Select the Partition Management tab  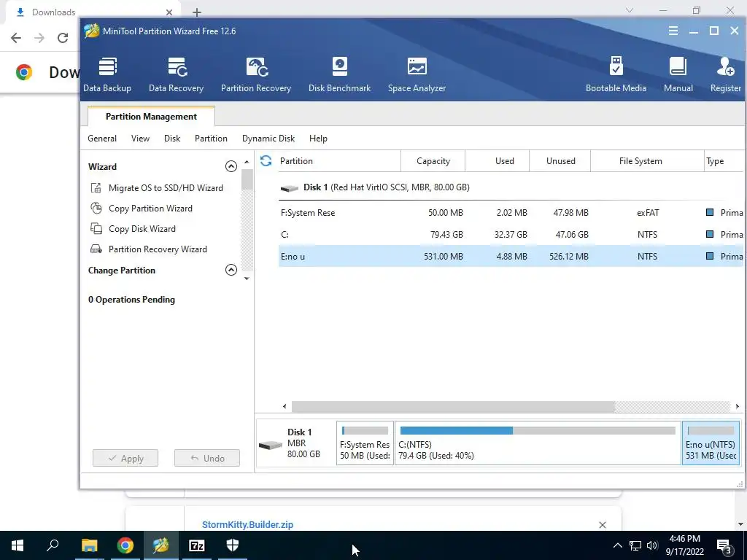click(x=151, y=116)
